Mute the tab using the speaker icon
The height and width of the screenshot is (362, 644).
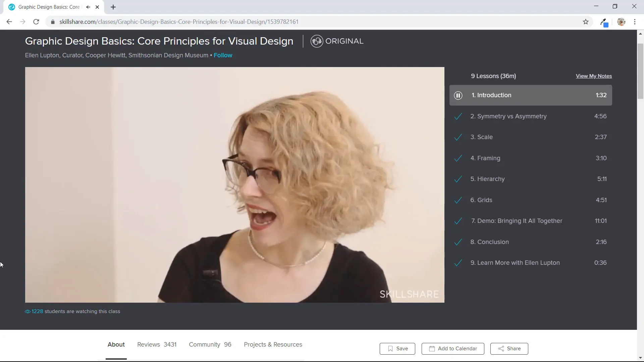click(x=88, y=7)
